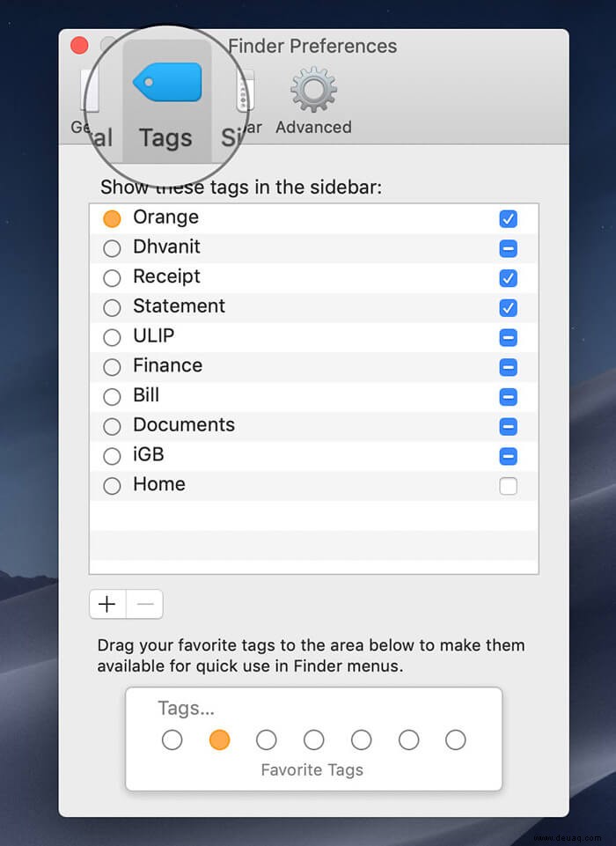This screenshot has width=616, height=846.
Task: Select the Statement tag name
Action: click(180, 306)
